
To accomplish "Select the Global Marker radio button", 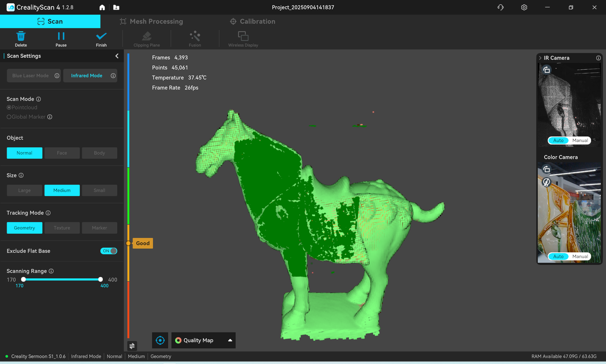I will point(9,117).
